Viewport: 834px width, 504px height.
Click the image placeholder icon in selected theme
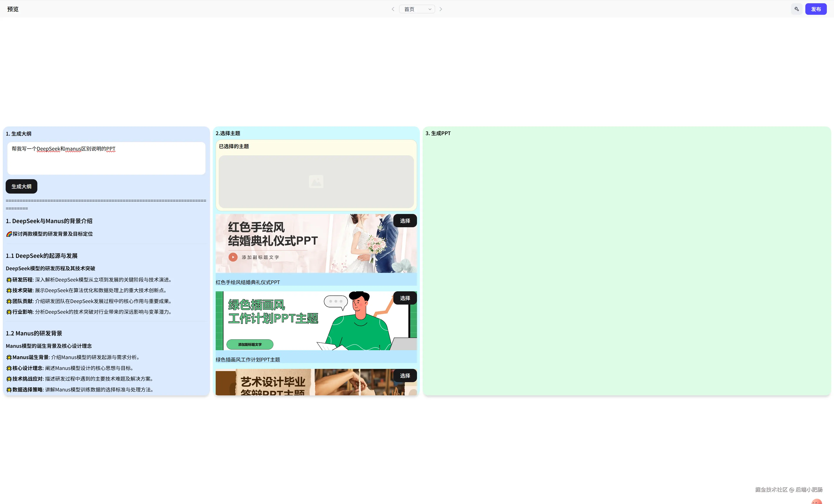pos(316,182)
